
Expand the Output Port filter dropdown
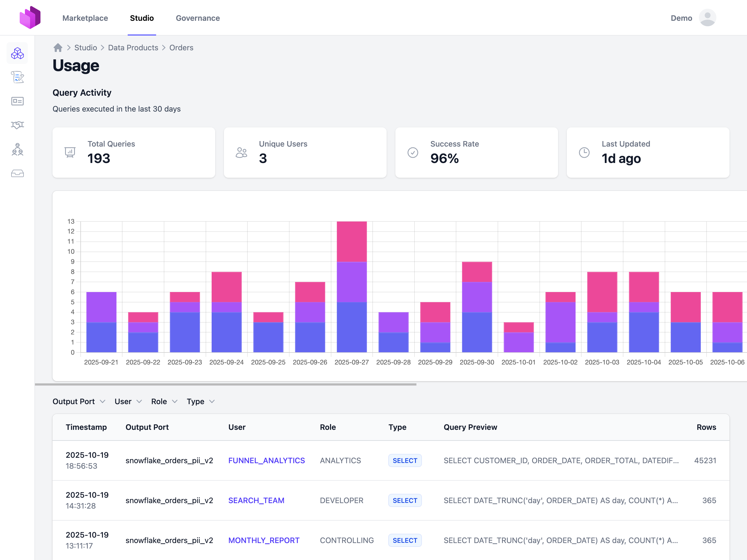pyautogui.click(x=79, y=401)
